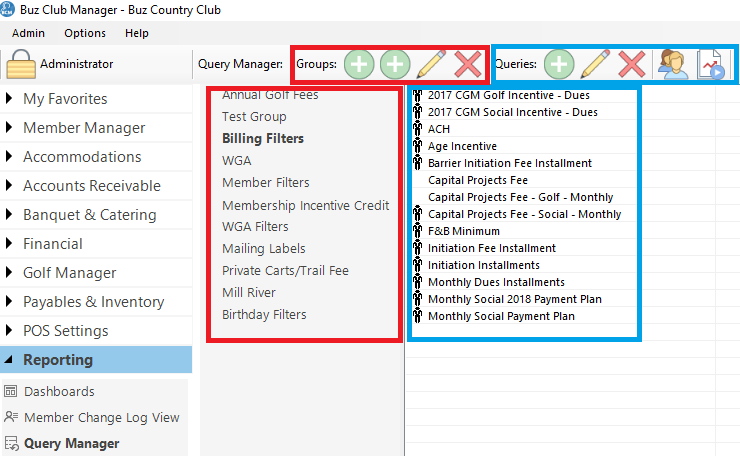Add a new query with the Queries plus icon
This screenshot has height=456, width=740.
pos(559,65)
